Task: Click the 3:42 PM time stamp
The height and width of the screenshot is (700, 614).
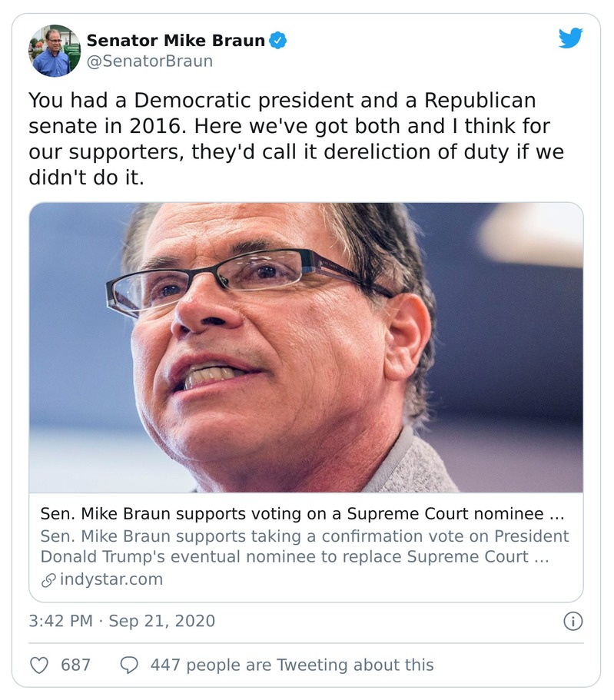Action: [x=61, y=621]
